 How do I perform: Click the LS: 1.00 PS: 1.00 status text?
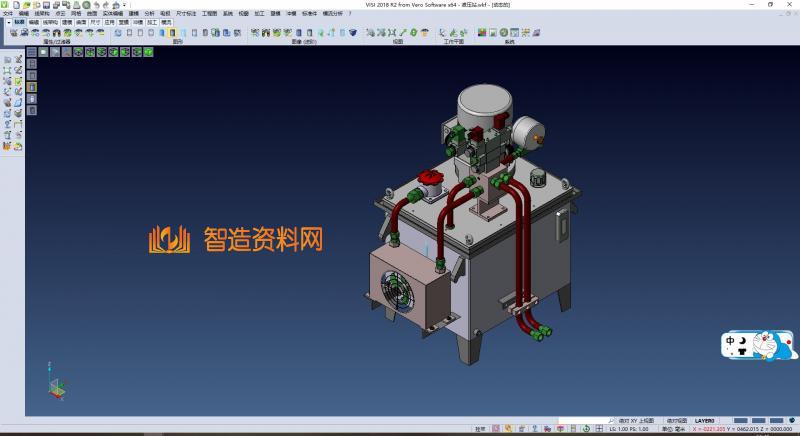point(629,429)
